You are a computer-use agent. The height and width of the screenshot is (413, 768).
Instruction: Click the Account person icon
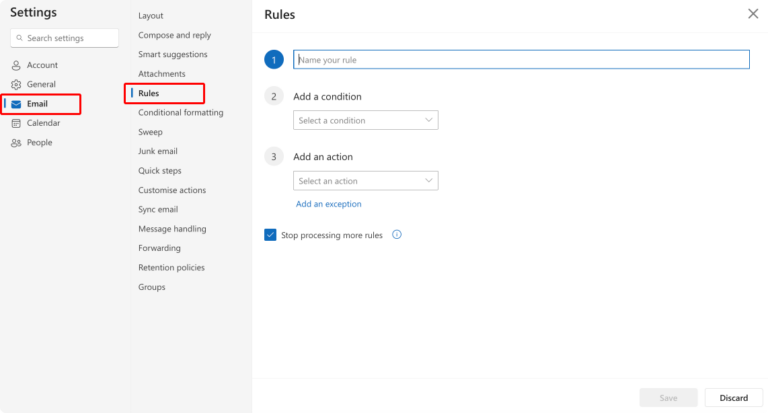tap(16, 65)
